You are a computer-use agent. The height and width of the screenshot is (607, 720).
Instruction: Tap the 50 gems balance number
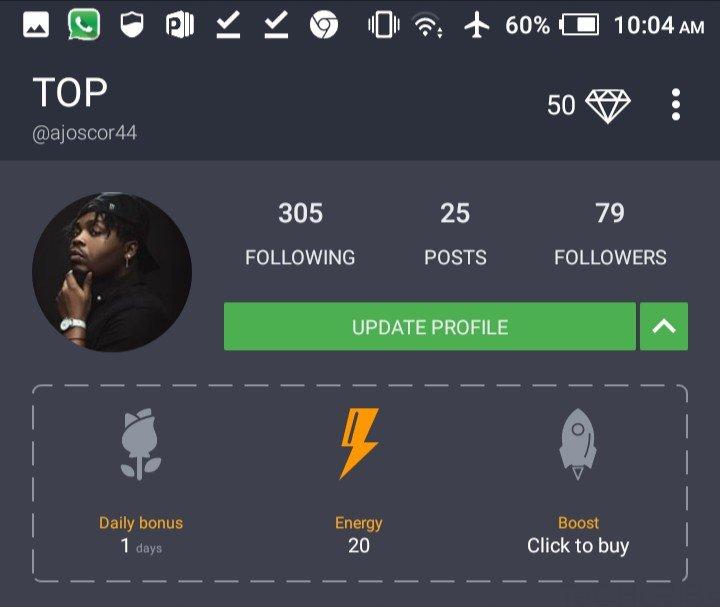[561, 105]
